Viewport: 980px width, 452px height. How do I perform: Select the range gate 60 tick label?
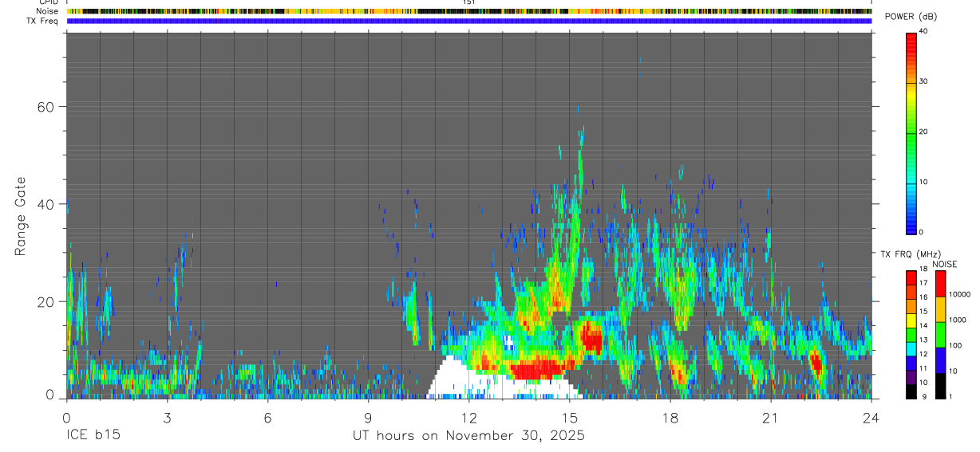point(45,107)
